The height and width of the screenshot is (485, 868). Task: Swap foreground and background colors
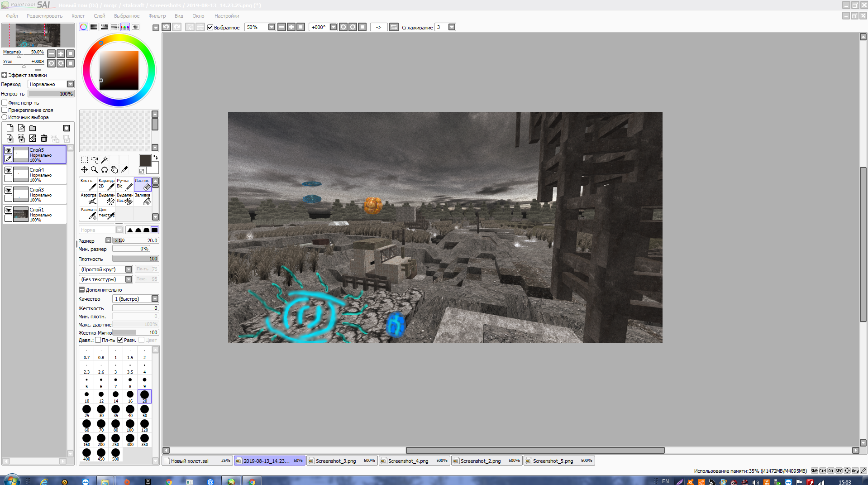[156, 158]
